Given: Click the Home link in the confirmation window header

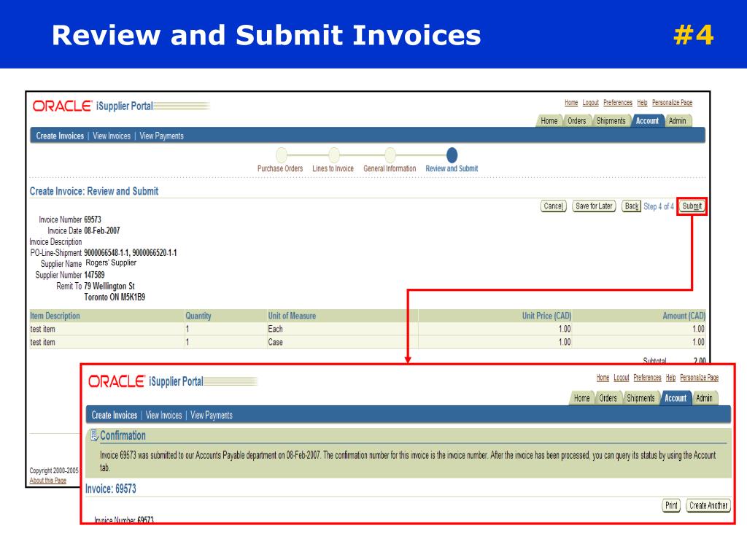Looking at the screenshot, I should 603,378.
